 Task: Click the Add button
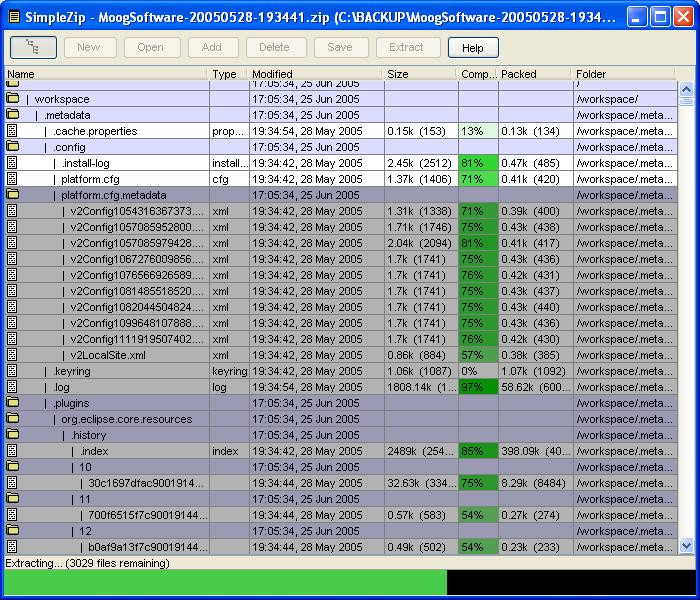pos(213,47)
